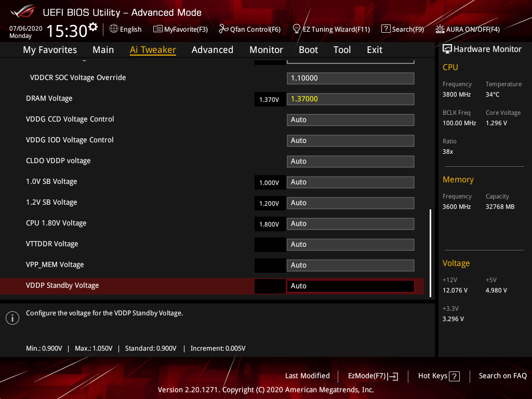Click VPP_MEM Voltage Auto field

[351, 265]
